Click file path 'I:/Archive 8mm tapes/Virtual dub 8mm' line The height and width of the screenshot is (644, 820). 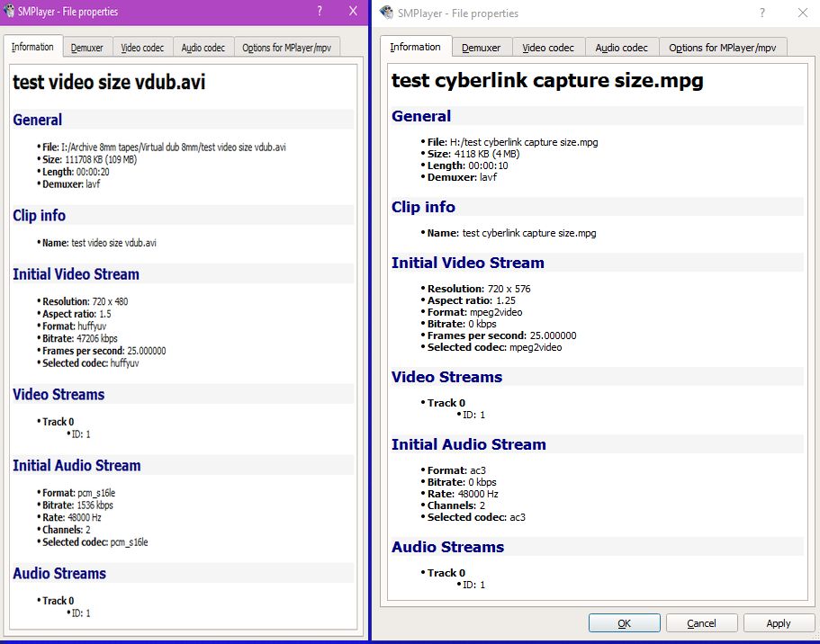[x=164, y=147]
